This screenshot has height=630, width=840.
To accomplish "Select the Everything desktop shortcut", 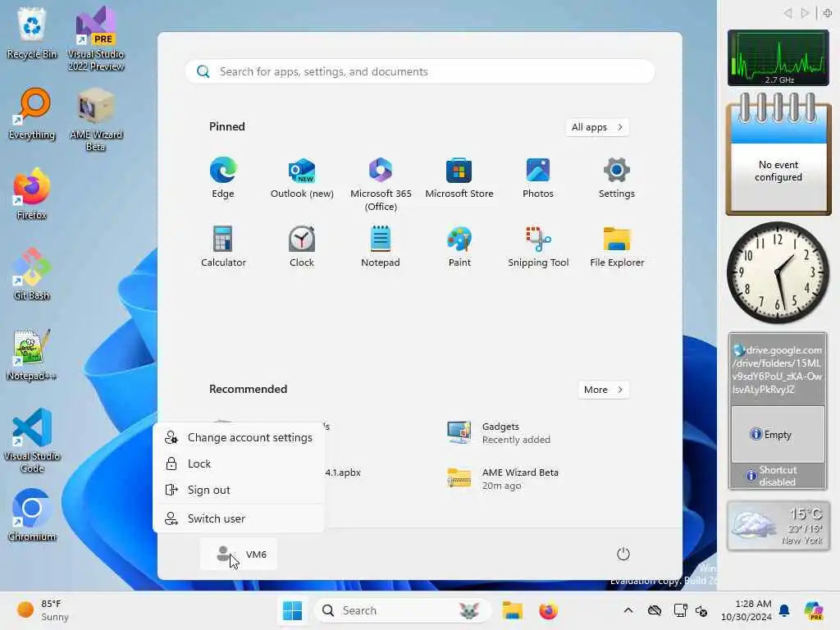I will click(x=32, y=113).
